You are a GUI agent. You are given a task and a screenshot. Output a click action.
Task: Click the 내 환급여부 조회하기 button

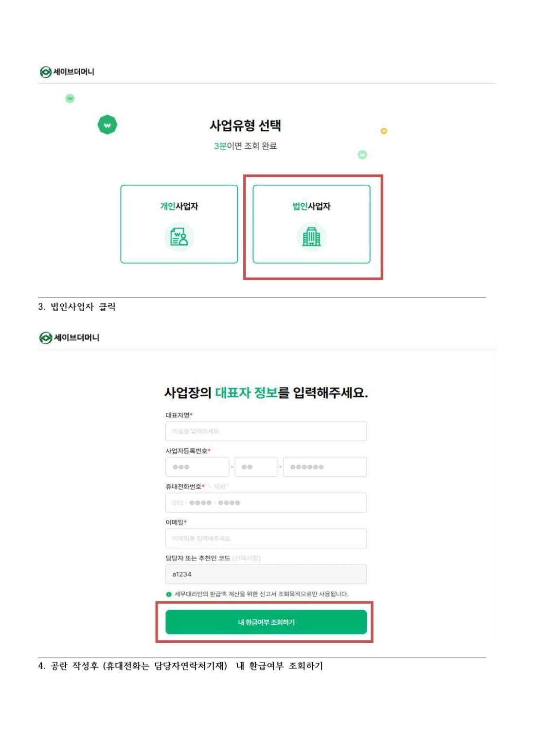point(266,622)
